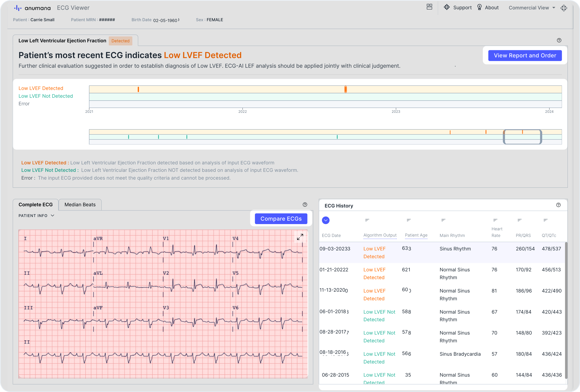
Task: Click the About lightbulb icon
Action: (x=480, y=7)
